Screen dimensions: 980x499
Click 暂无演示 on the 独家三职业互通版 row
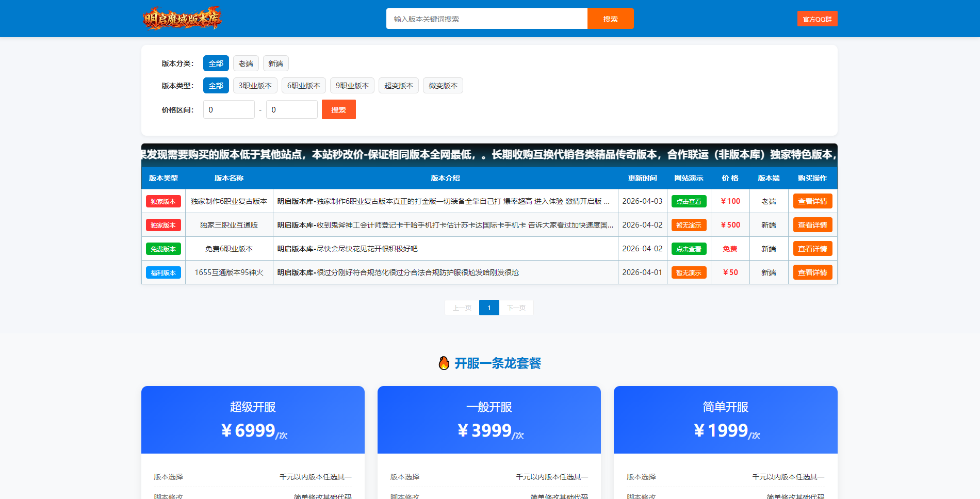[x=689, y=225]
